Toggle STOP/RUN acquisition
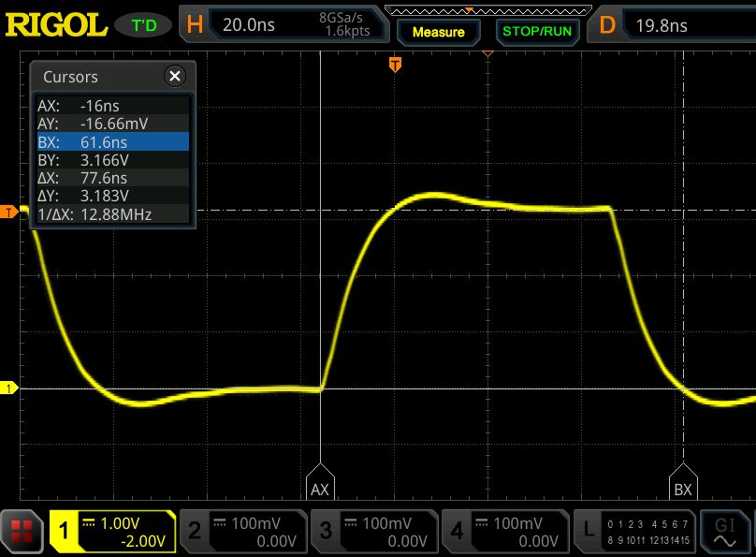Screen dimensions: 756x557 coord(537,32)
